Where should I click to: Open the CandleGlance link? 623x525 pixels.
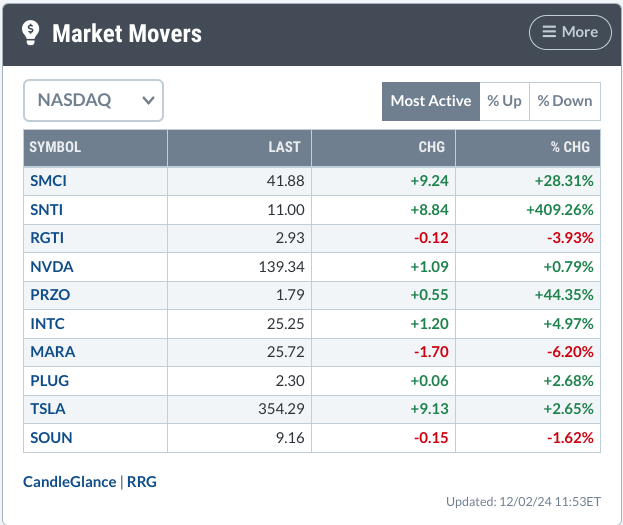[x=70, y=482]
